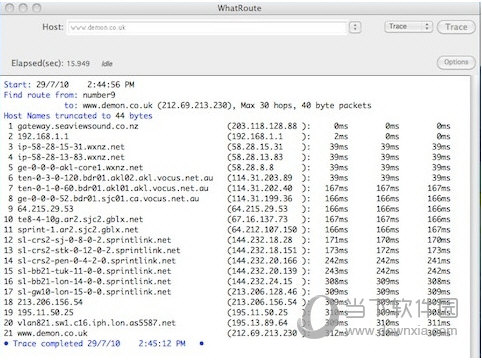Click IP address (58.28.8.8
The image size is (482, 360).
click(251, 167)
